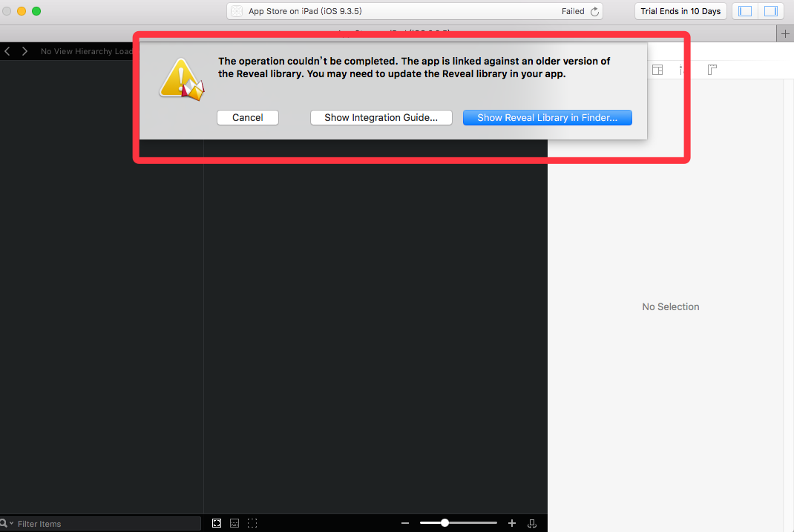The image size is (794, 532).
Task: Add a new tab with the plus button
Action: click(x=785, y=34)
